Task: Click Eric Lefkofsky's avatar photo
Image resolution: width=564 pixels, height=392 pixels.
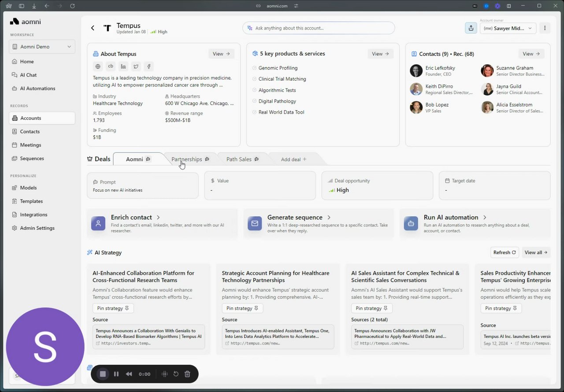Action: 416,70
